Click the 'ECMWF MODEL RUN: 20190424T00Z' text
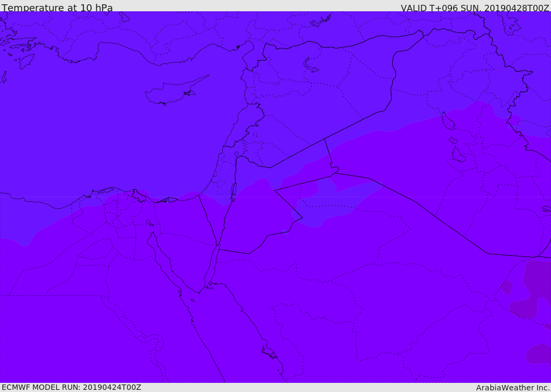The height and width of the screenshot is (392, 551). point(72,387)
